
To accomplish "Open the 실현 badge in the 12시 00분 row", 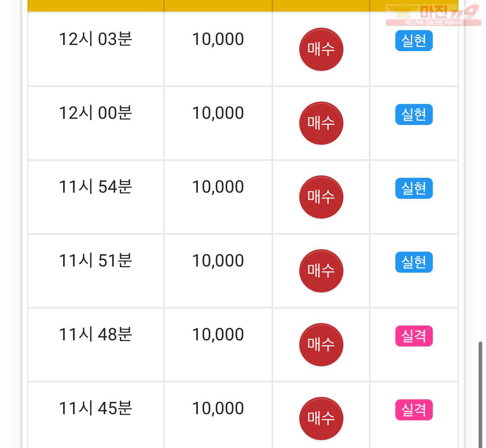I will pos(414,115).
